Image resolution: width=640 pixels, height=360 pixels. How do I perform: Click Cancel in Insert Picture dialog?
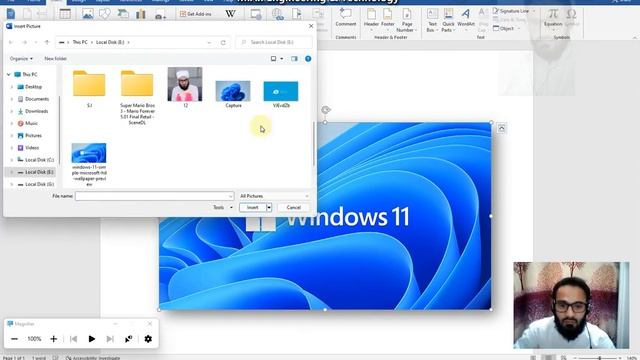tap(293, 208)
